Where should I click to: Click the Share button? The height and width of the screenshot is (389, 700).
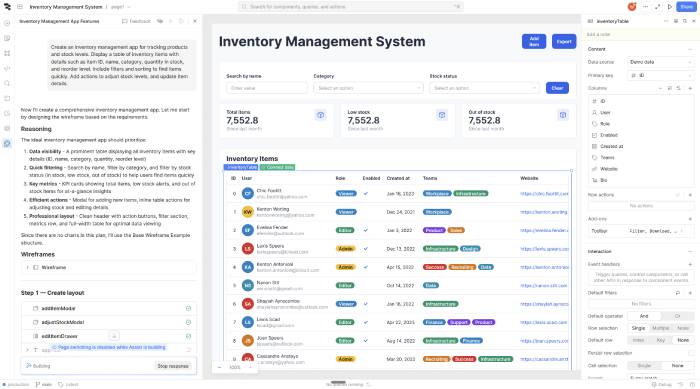click(x=687, y=7)
